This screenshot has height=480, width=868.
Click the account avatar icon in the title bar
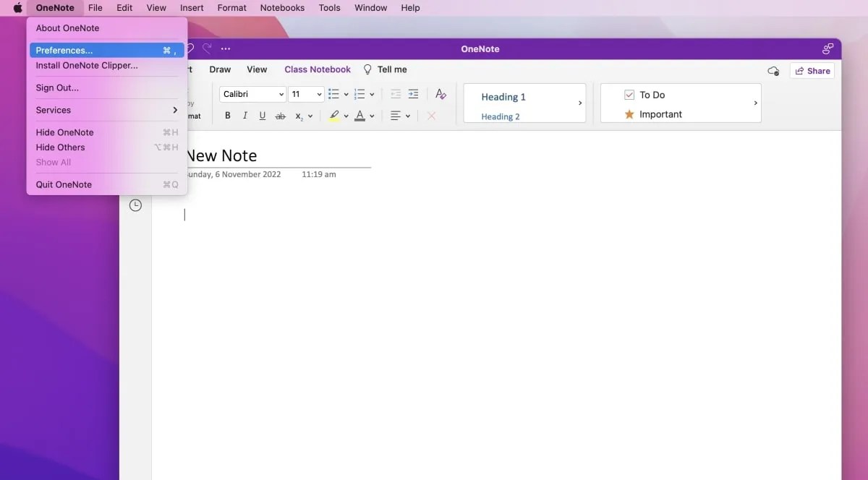[x=827, y=48]
